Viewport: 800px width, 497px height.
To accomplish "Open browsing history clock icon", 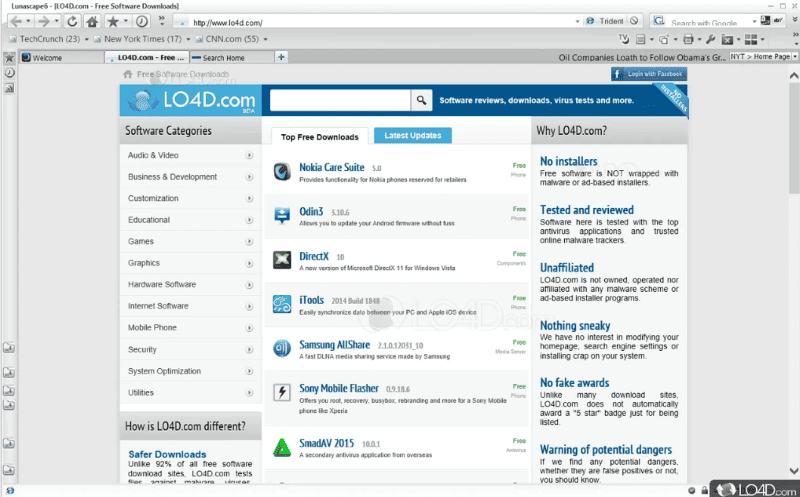I will pyautogui.click(x=142, y=21).
